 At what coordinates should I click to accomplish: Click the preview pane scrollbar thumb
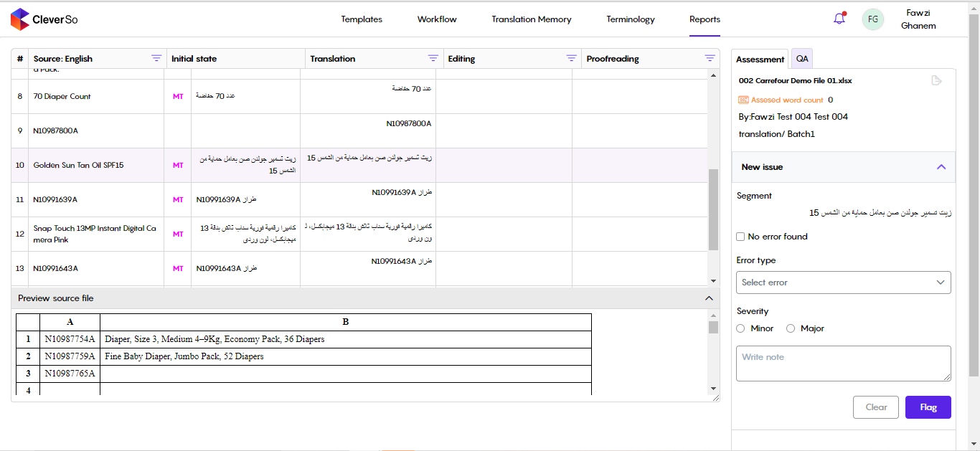tap(713, 328)
